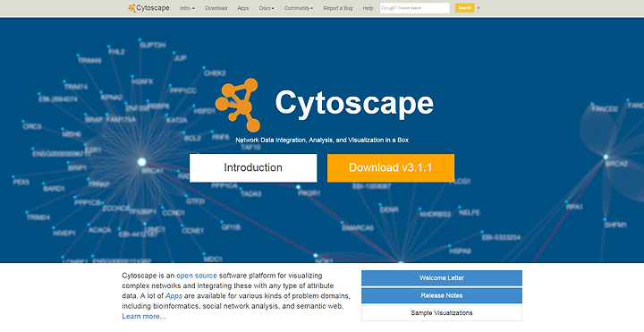Screen dimensions: 644x332
Task: Click the Cytoscape hero title text
Action: point(354,103)
